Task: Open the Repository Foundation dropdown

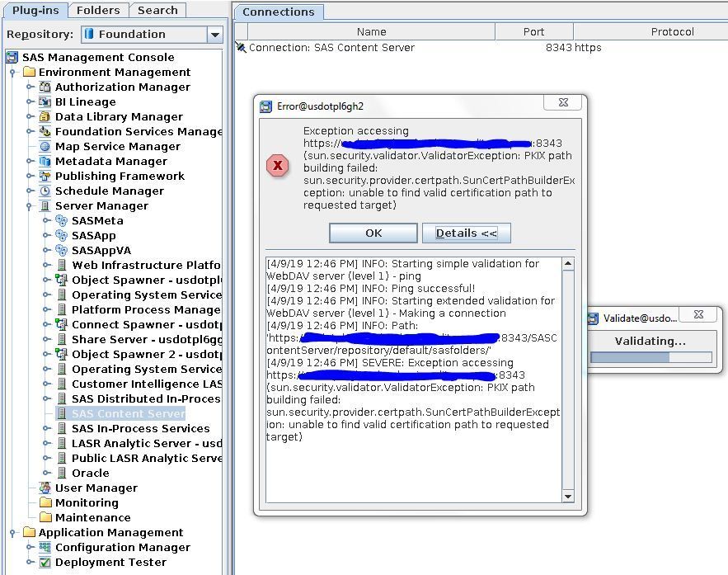Action: [x=214, y=35]
